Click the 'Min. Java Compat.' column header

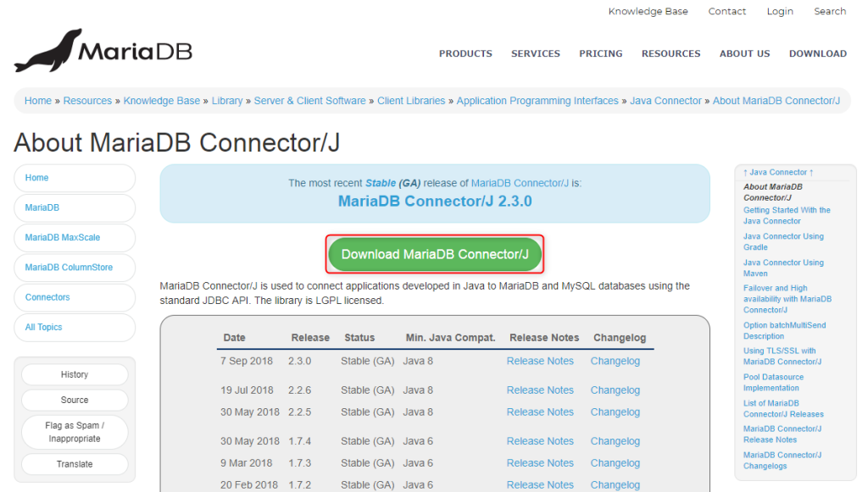click(x=450, y=338)
